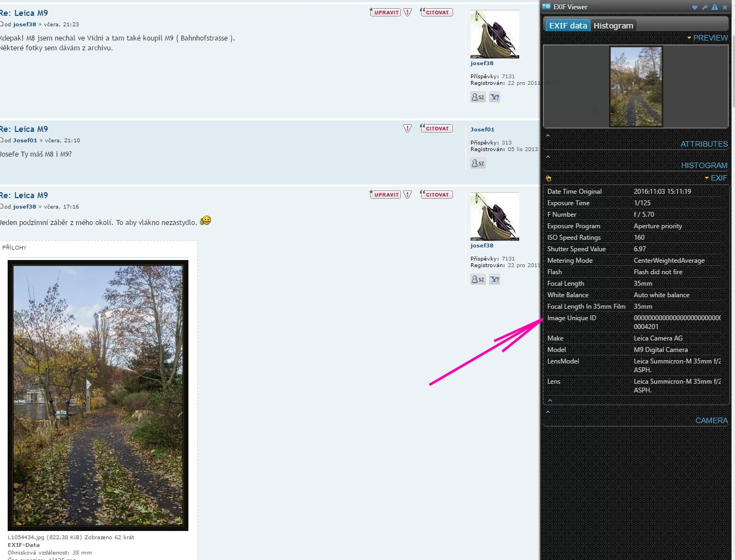Send private message via SZ icon under Josef01
Image resolution: width=735 pixels, height=560 pixels.
[478, 163]
